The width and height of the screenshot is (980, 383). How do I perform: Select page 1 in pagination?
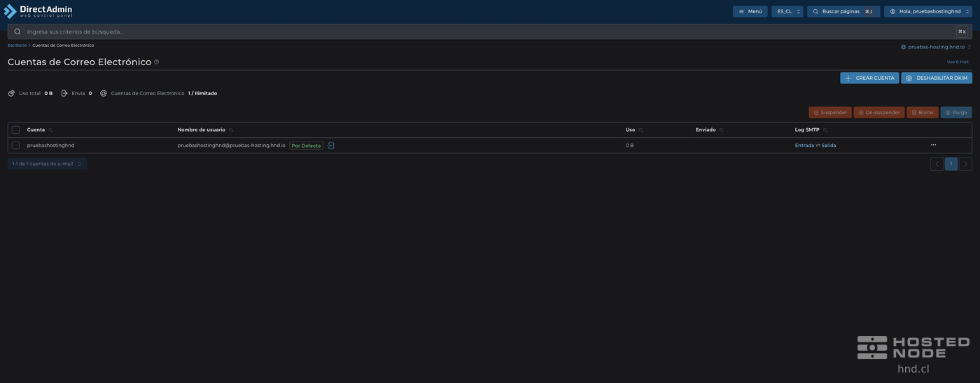[x=951, y=164]
